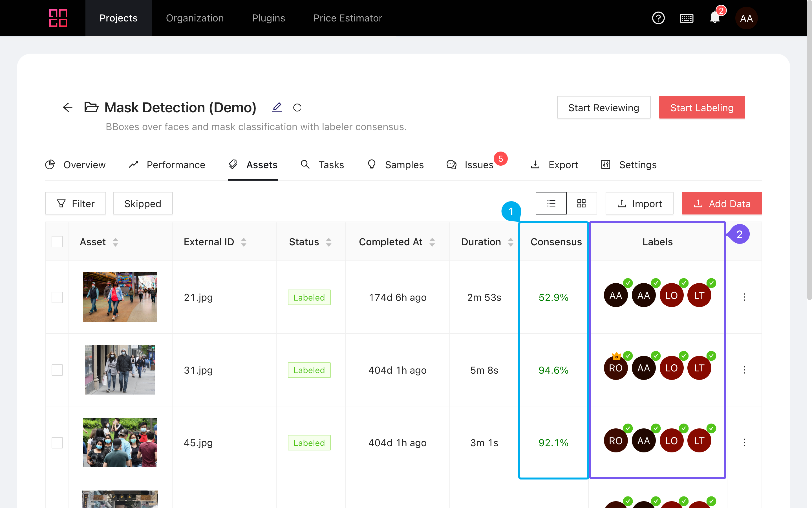Open the 21.jpg asset thumbnail
The image size is (812, 508).
click(x=120, y=297)
